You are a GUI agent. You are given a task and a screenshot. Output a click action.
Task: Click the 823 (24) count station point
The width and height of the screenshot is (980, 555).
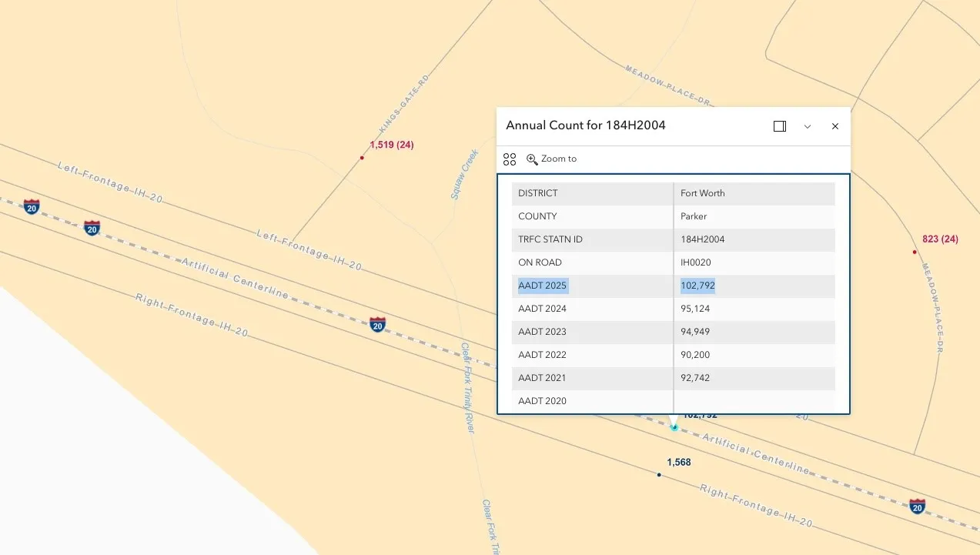click(915, 252)
